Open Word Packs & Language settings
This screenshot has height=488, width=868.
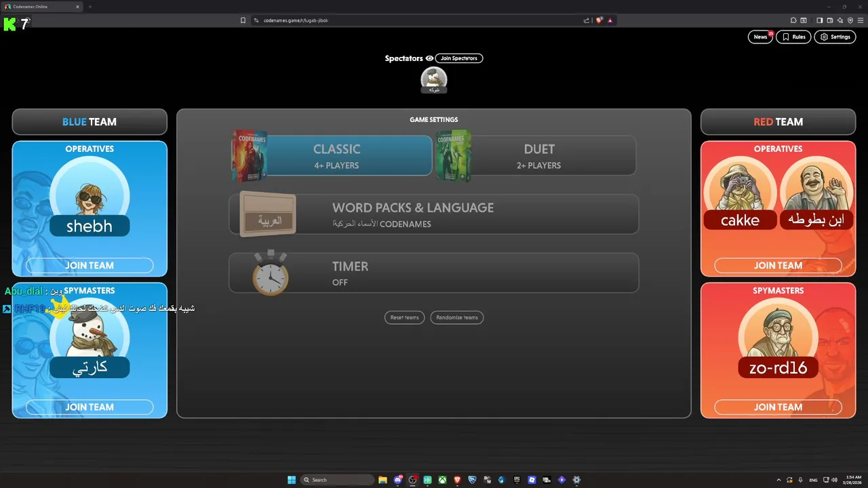(434, 214)
